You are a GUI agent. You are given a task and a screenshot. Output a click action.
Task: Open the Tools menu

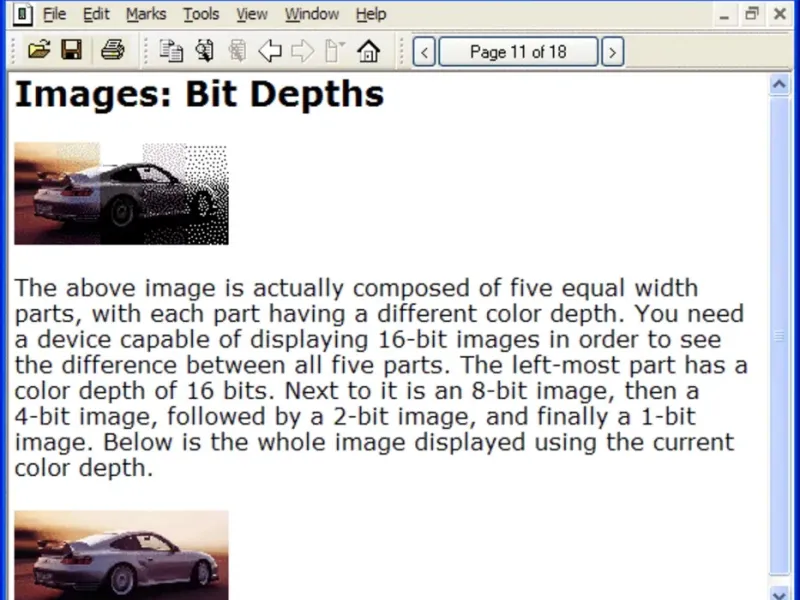tap(201, 14)
